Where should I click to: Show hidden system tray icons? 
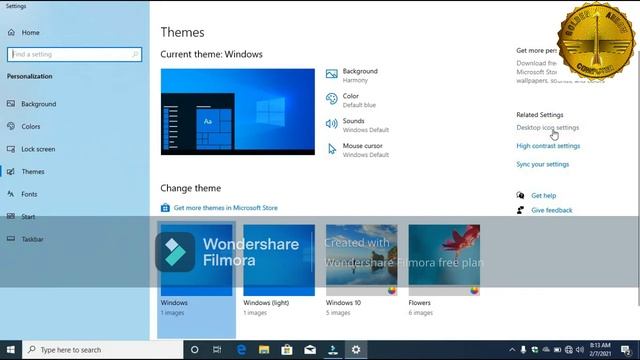click(x=512, y=350)
